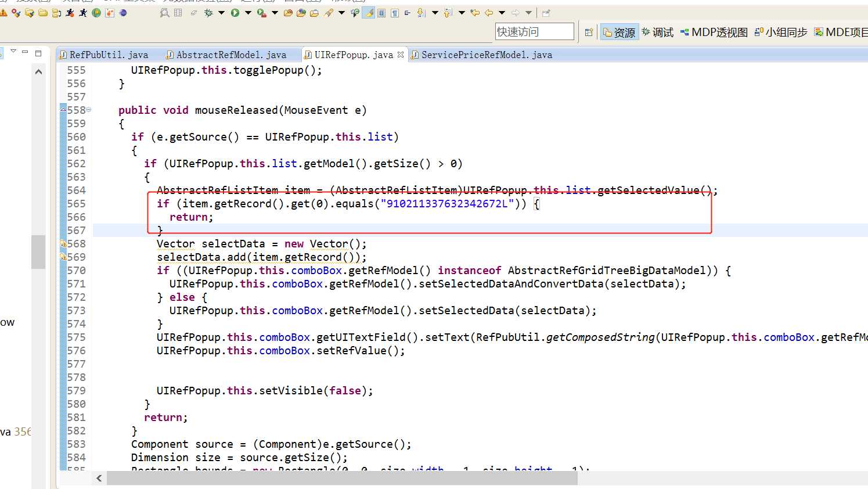The width and height of the screenshot is (868, 489).
Task: Open the dropdown arrow after the pencil icon
Action: (341, 13)
